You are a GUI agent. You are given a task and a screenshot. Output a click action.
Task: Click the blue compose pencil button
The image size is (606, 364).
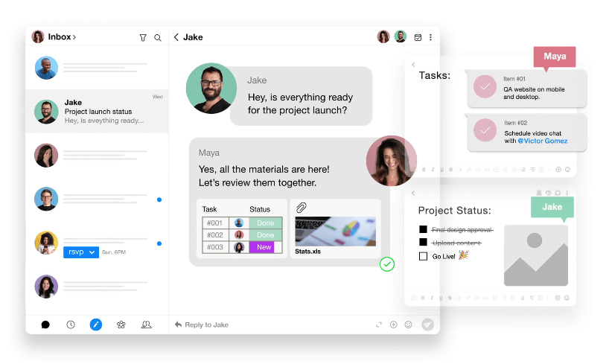click(x=96, y=325)
